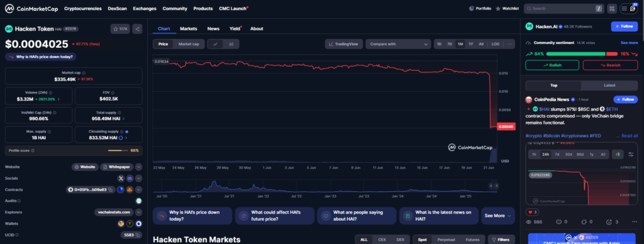Open the apps grid icon next to search

(613, 8)
